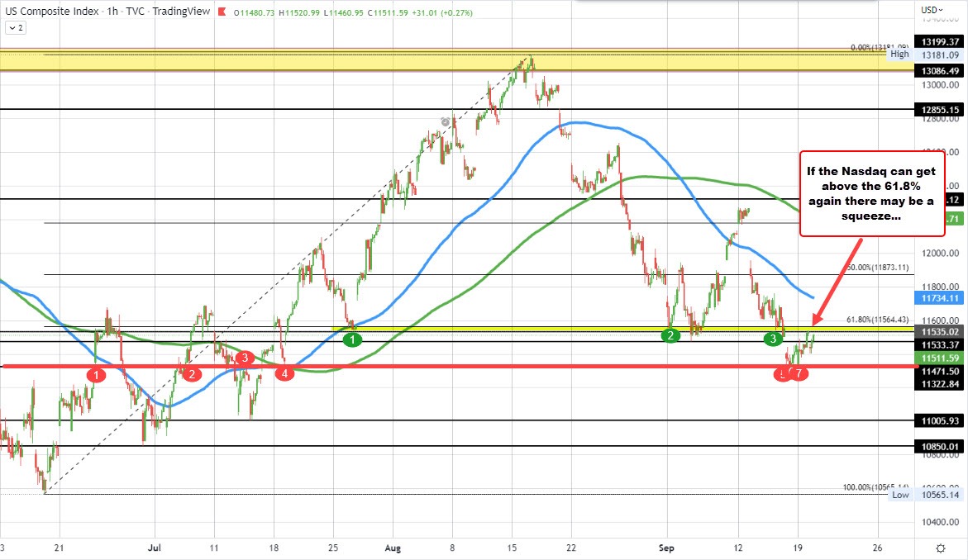Click the numbered marker 4 near July 18
The height and width of the screenshot is (560, 968).
click(284, 373)
